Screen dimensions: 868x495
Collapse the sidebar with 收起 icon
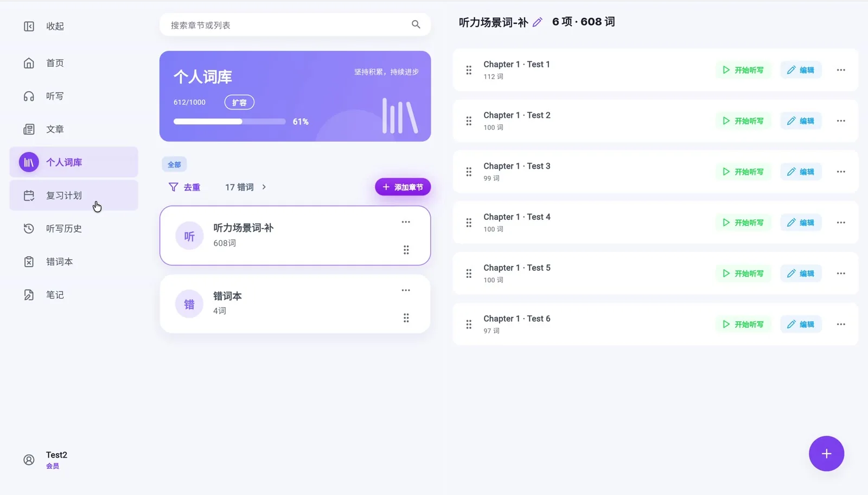tap(29, 26)
